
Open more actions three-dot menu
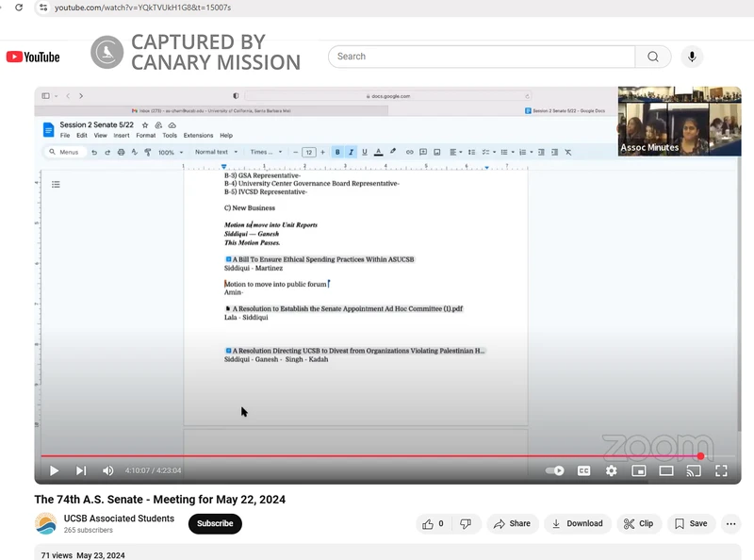click(x=731, y=523)
